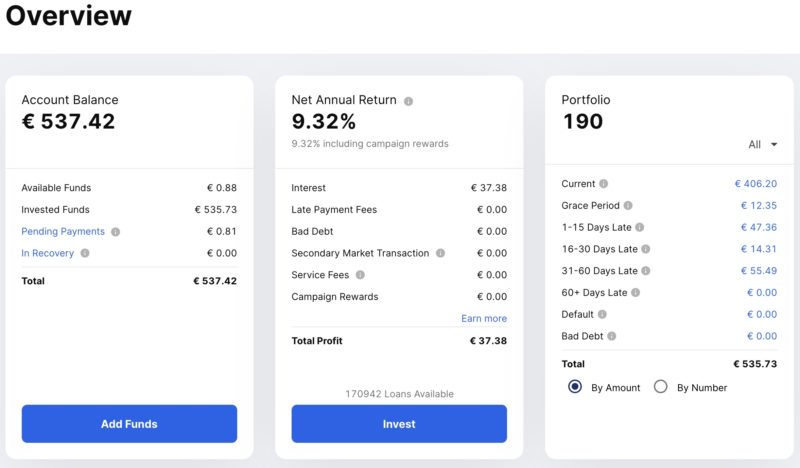Click info icon beside Service Fees

coord(360,275)
